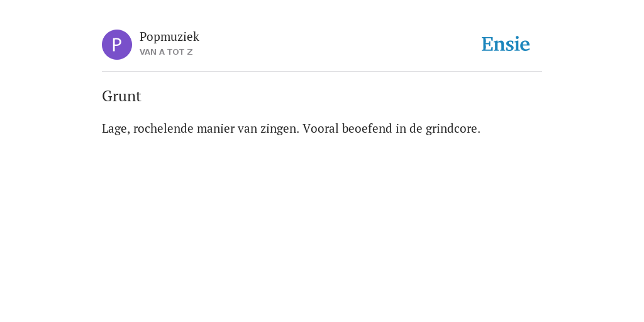Viewport: 644px width, 322px height.
Task: Click the purple P avatar icon
Action: 117,45
